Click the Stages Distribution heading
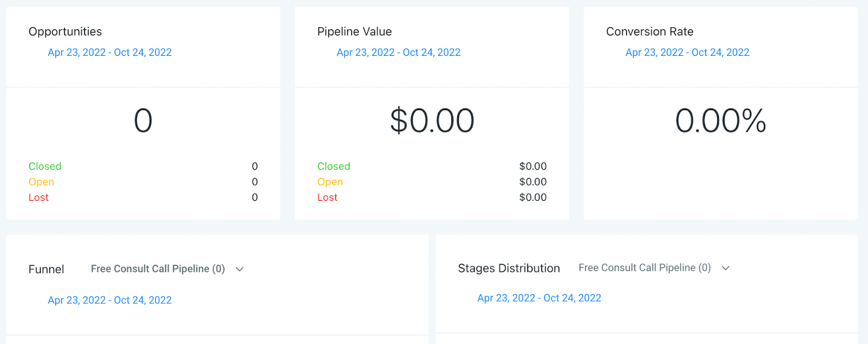The height and width of the screenshot is (344, 868). point(508,268)
